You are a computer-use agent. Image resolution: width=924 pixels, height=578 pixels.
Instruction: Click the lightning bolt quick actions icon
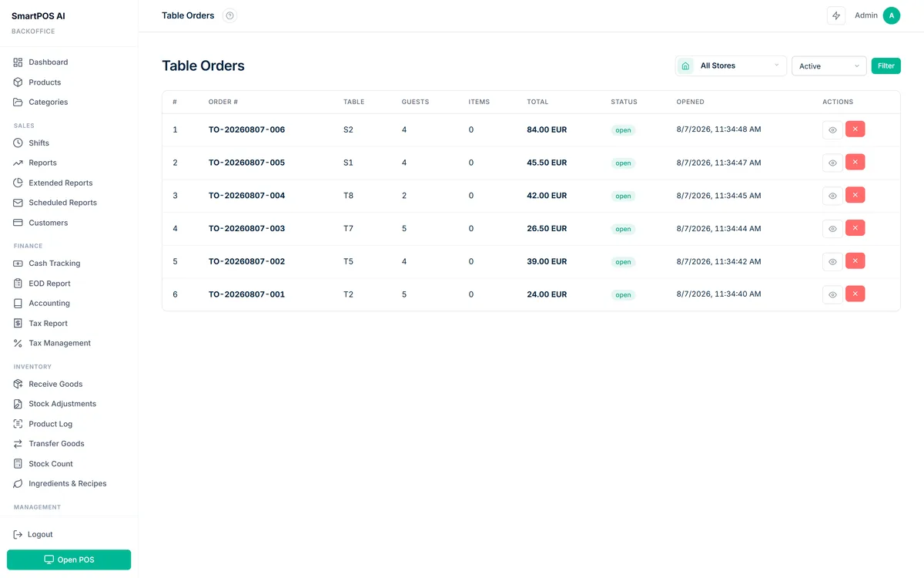pyautogui.click(x=836, y=15)
